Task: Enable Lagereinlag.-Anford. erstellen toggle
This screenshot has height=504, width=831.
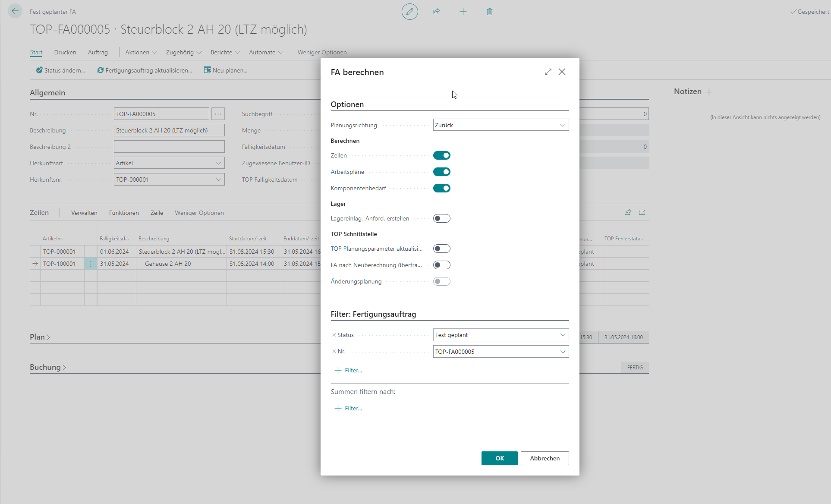Action: 441,218
